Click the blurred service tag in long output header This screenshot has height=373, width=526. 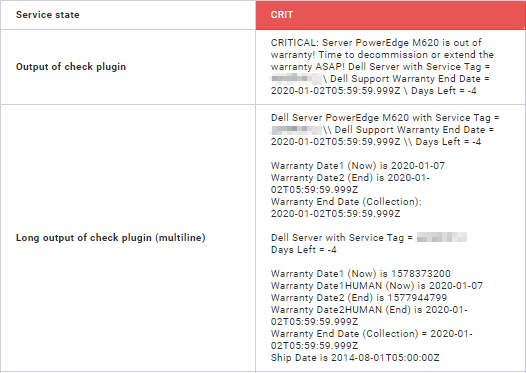[296, 130]
